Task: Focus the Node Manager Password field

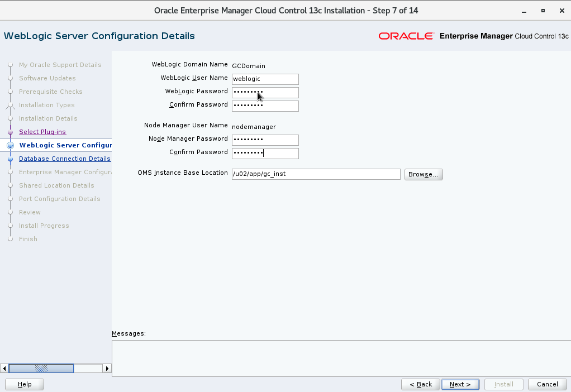Action: pyautogui.click(x=265, y=140)
